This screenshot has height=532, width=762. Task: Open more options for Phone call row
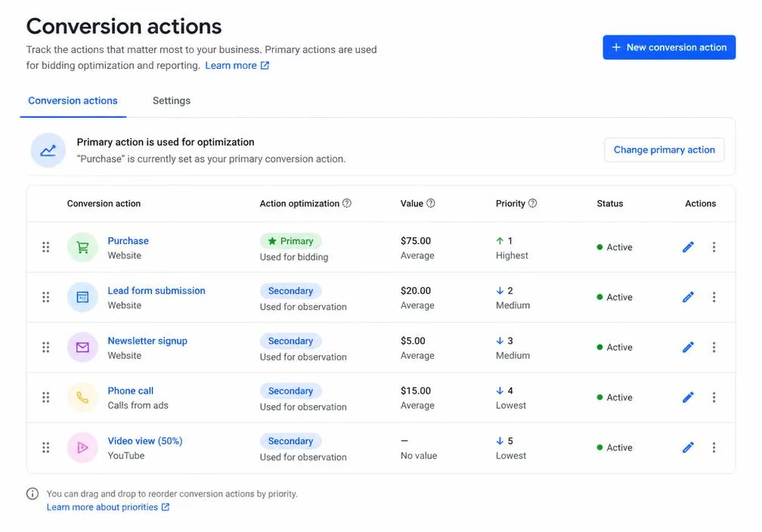coord(714,397)
